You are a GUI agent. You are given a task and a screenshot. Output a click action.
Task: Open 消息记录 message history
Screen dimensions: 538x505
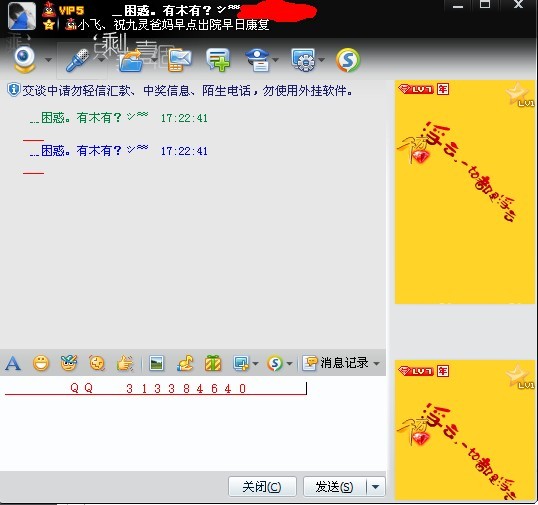click(x=336, y=363)
